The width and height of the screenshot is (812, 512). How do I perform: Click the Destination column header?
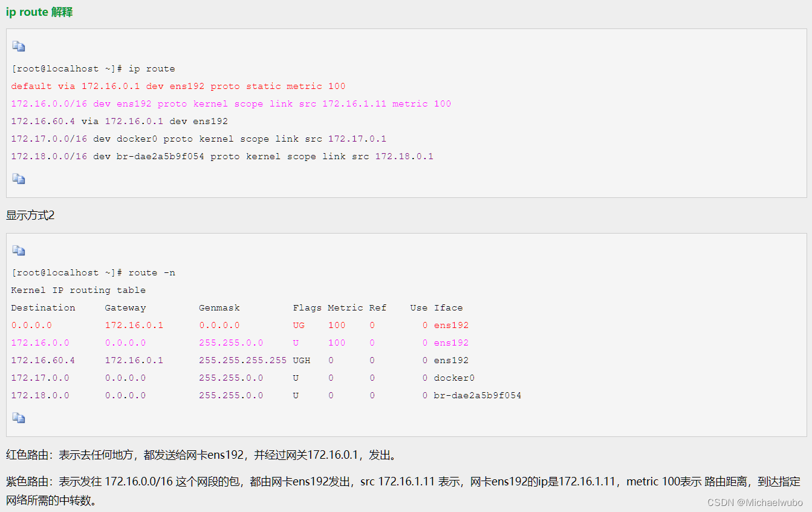coord(43,307)
